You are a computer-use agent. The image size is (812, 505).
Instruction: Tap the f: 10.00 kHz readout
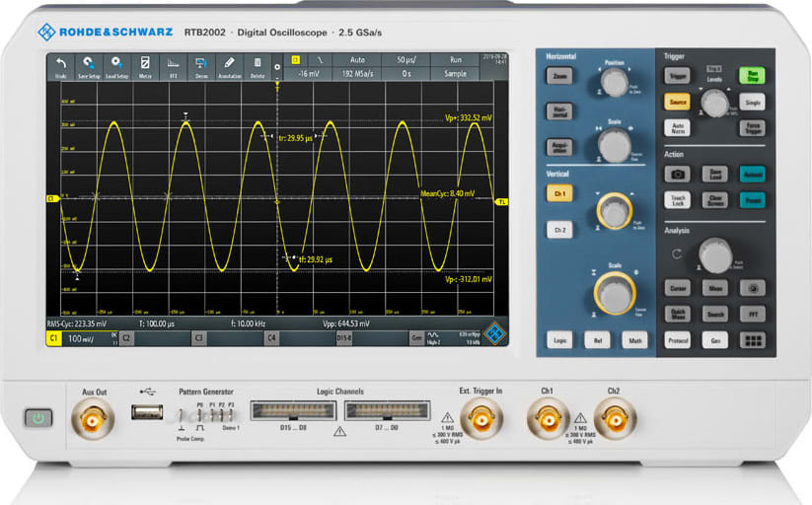click(x=248, y=324)
